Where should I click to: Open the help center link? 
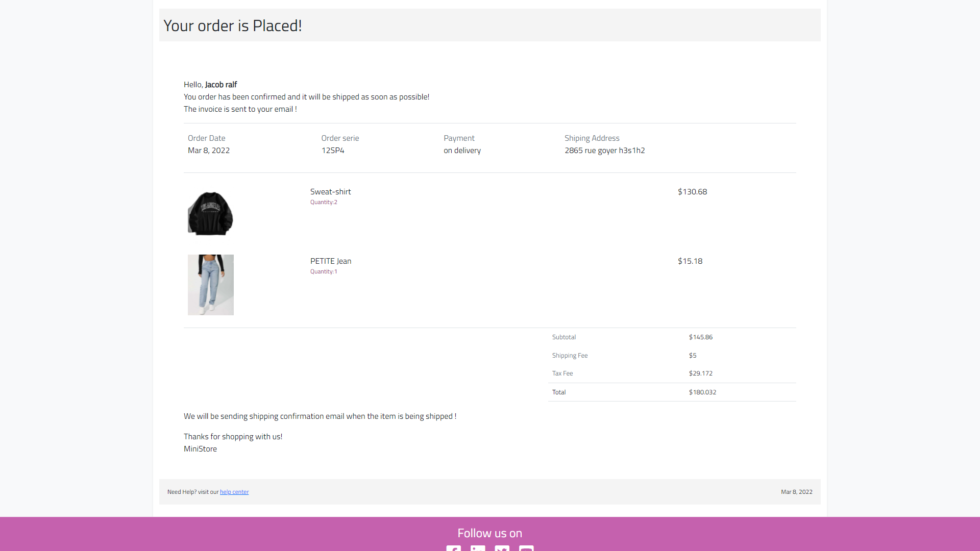(234, 492)
